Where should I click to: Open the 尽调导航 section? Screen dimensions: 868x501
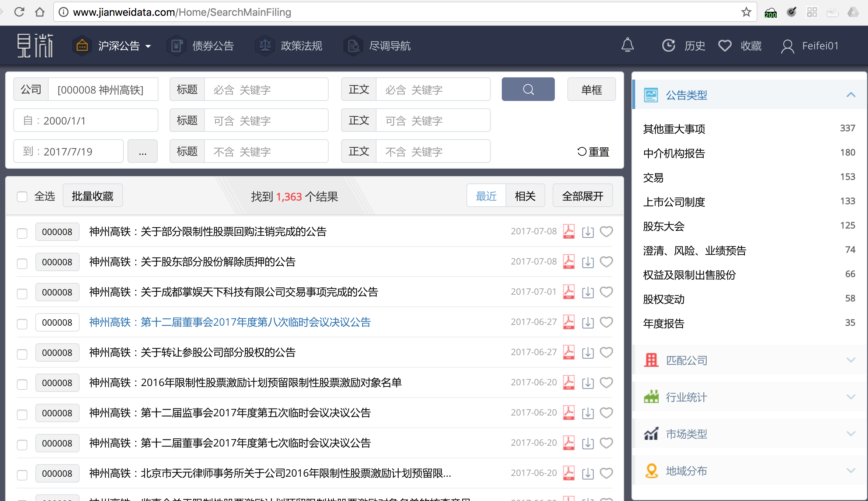click(x=377, y=46)
